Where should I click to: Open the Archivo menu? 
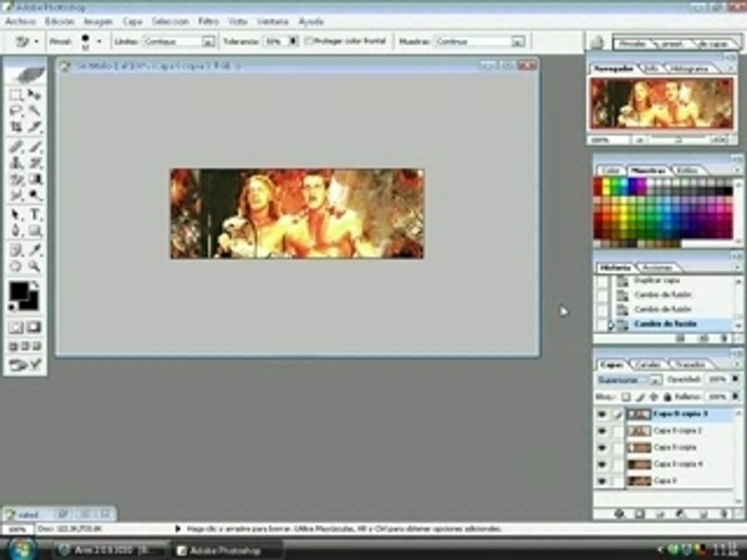tap(20, 22)
